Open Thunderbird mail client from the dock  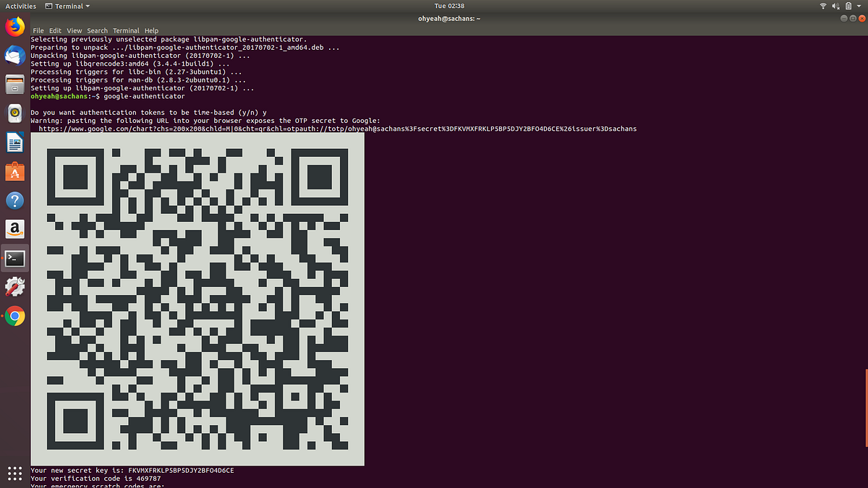coord(14,56)
